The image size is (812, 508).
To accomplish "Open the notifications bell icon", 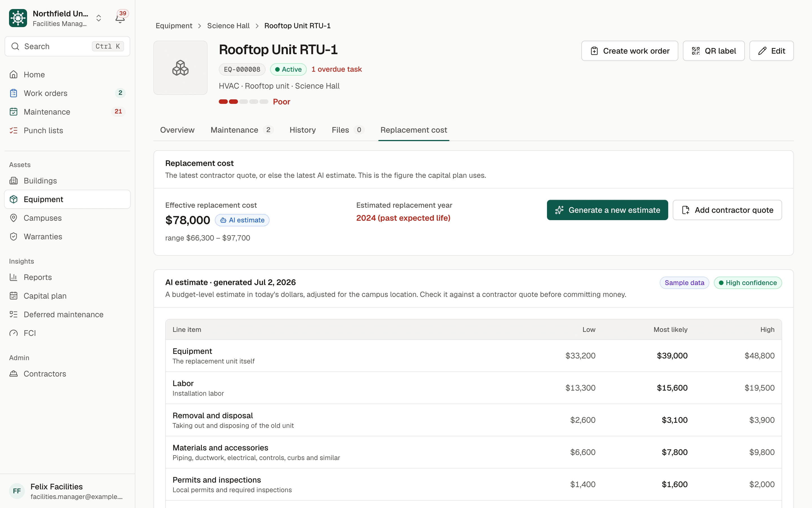I will [x=120, y=18].
